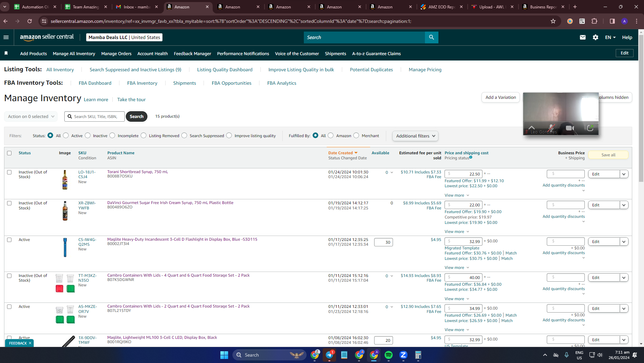Click the SKU, Title, ISBN search field
The width and height of the screenshot is (644, 363).
(95, 117)
